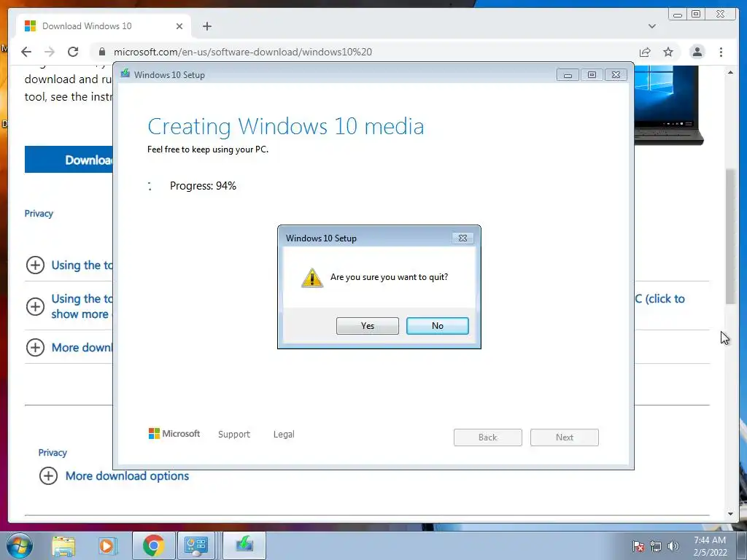Open Control Panel taskbar icon
The height and width of the screenshot is (560, 747).
click(196, 545)
